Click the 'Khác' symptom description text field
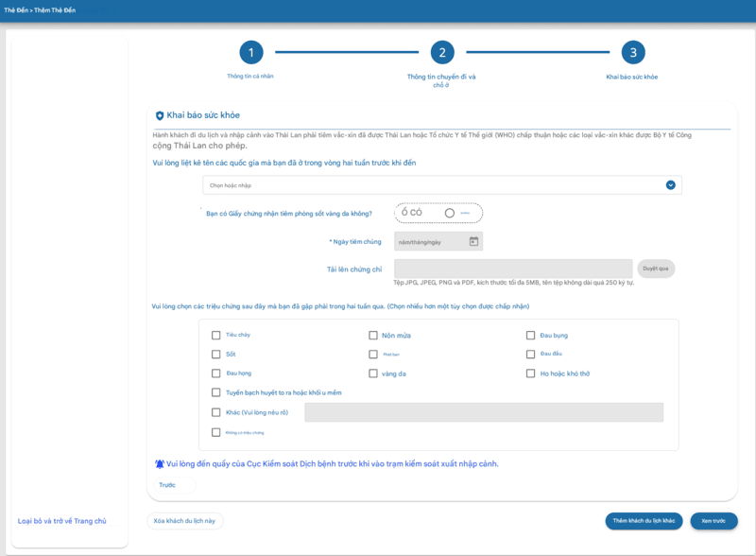This screenshot has width=756, height=556. point(484,412)
